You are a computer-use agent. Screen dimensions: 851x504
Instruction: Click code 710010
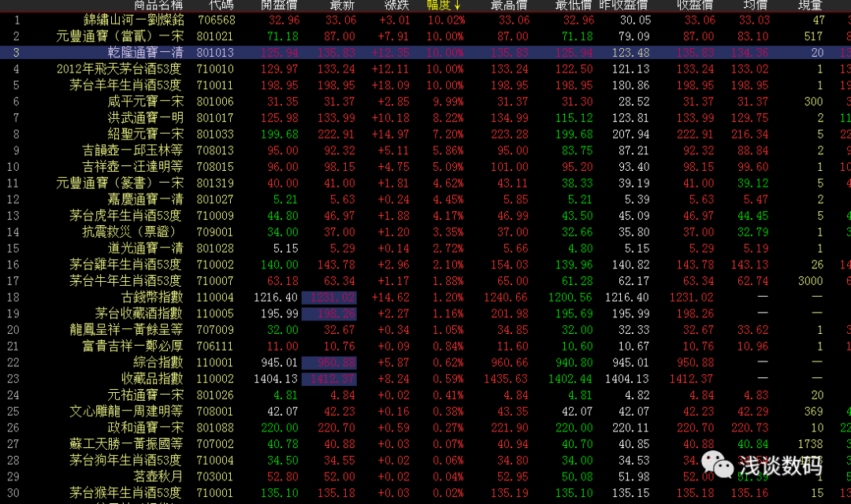pos(215,69)
